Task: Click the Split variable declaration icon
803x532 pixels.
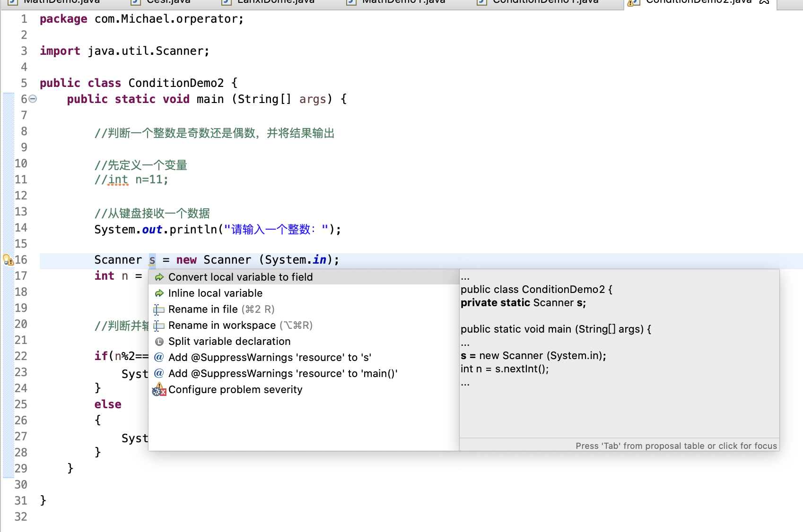Action: (x=159, y=342)
